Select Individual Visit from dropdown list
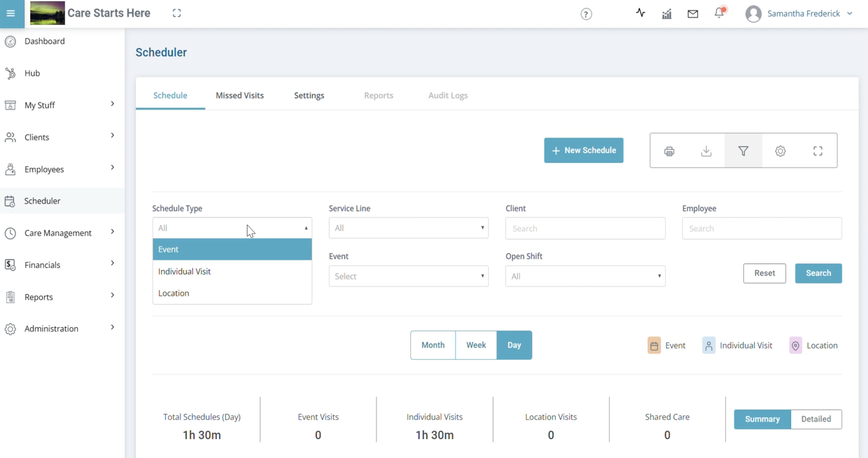The image size is (868, 458). [x=184, y=271]
